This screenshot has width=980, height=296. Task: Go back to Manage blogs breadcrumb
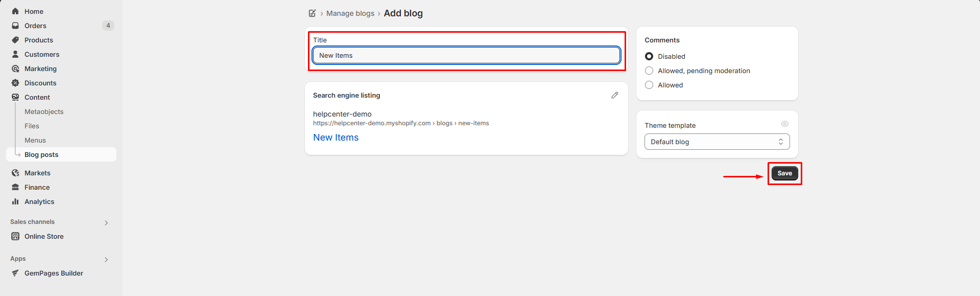(350, 13)
